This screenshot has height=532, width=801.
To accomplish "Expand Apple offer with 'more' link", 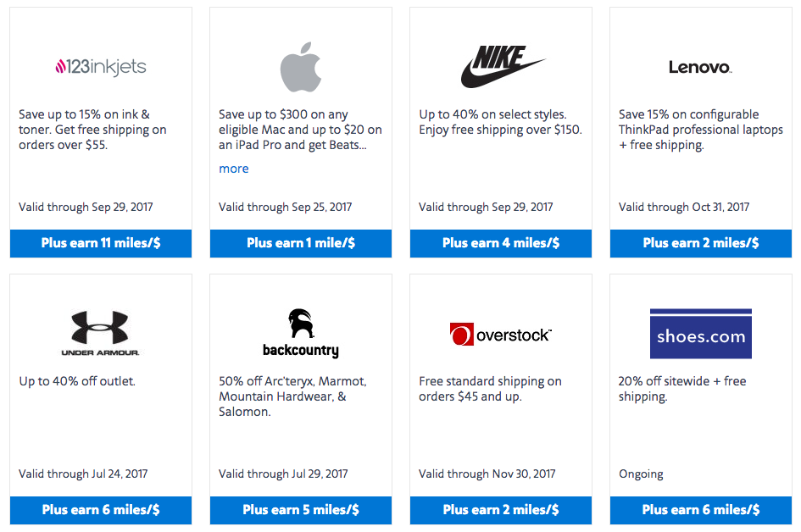I will [233, 169].
